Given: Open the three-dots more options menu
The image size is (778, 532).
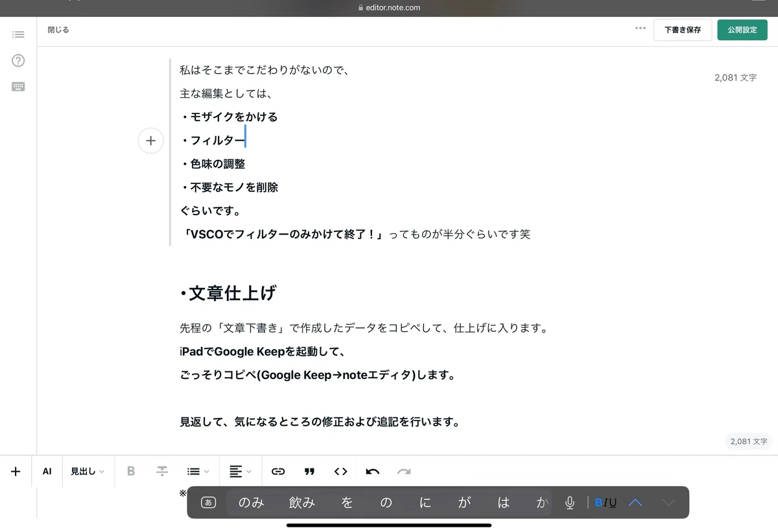Looking at the screenshot, I should tap(641, 29).
